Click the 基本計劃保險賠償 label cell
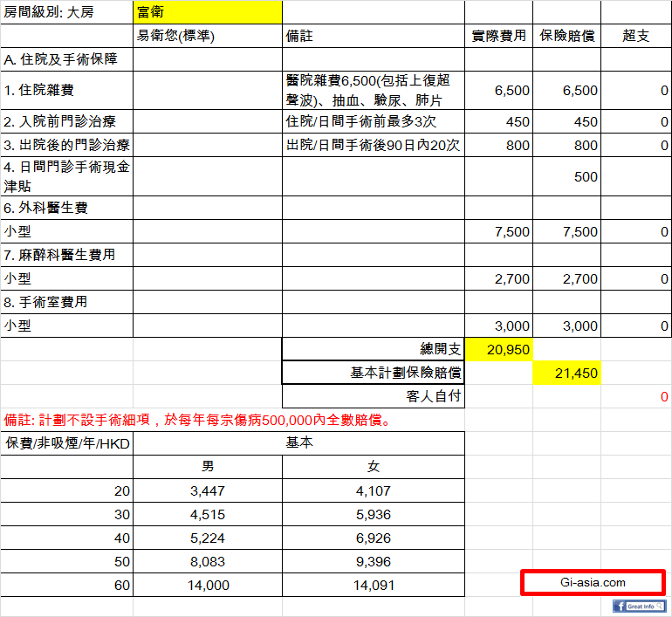 point(374,373)
